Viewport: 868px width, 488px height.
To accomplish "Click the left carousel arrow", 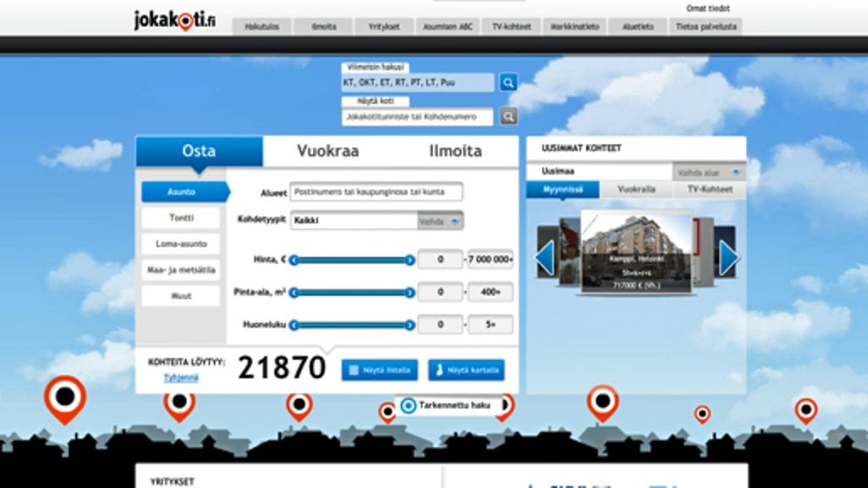I will point(544,258).
